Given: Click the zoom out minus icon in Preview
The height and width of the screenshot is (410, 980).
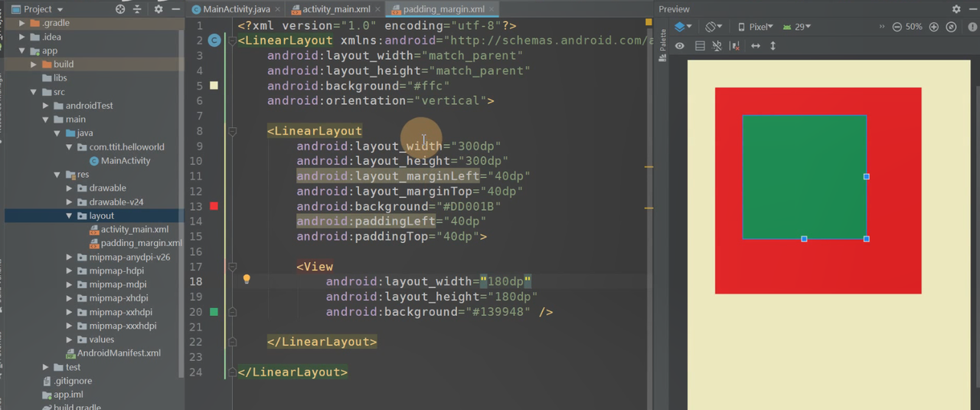Looking at the screenshot, I should click(897, 27).
